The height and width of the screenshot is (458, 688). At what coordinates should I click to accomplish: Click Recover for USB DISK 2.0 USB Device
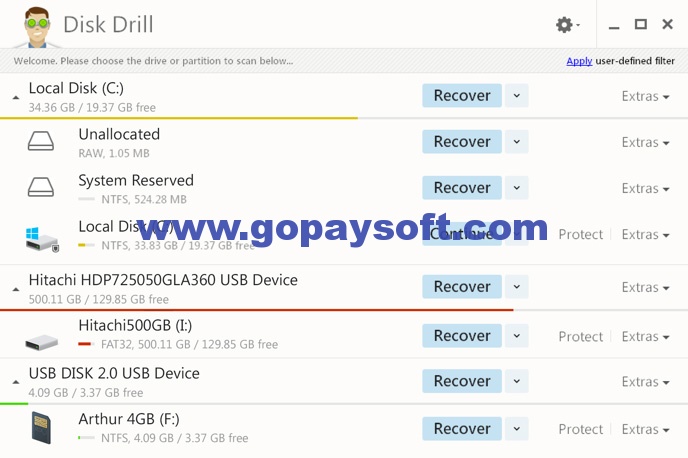pos(462,381)
